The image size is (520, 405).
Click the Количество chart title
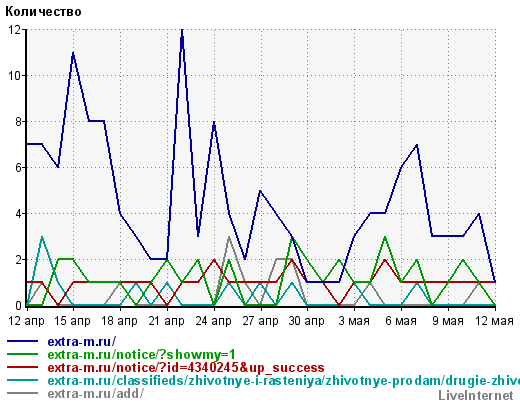coord(43,12)
